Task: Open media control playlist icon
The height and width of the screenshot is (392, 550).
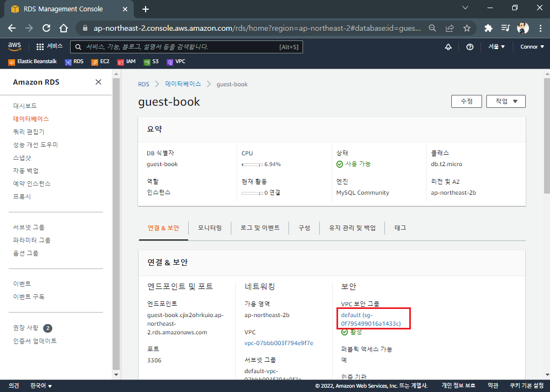Action: point(505,28)
